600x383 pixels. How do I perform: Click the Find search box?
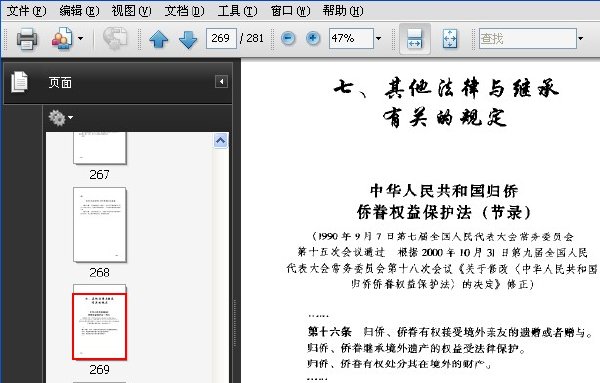click(528, 38)
